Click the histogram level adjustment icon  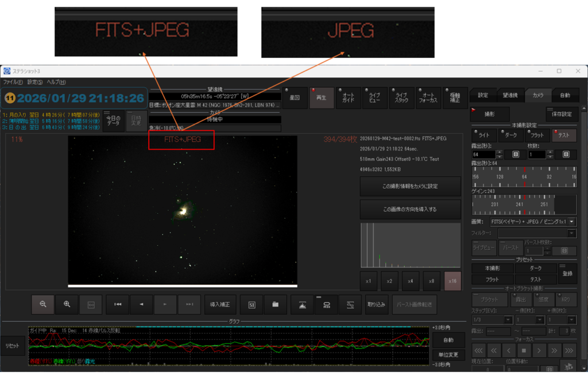tap(302, 304)
